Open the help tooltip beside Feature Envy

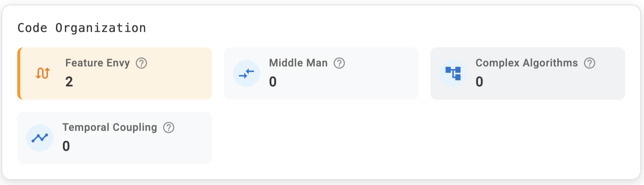(x=141, y=63)
